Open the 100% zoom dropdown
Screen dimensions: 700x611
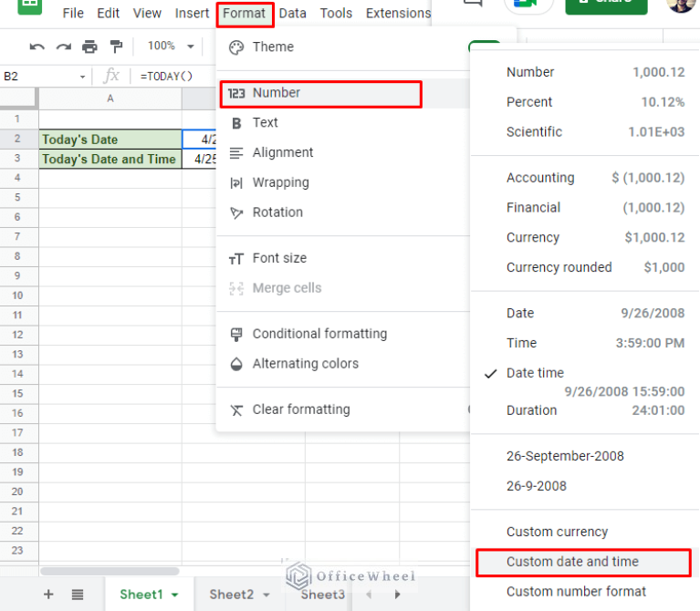(x=171, y=46)
